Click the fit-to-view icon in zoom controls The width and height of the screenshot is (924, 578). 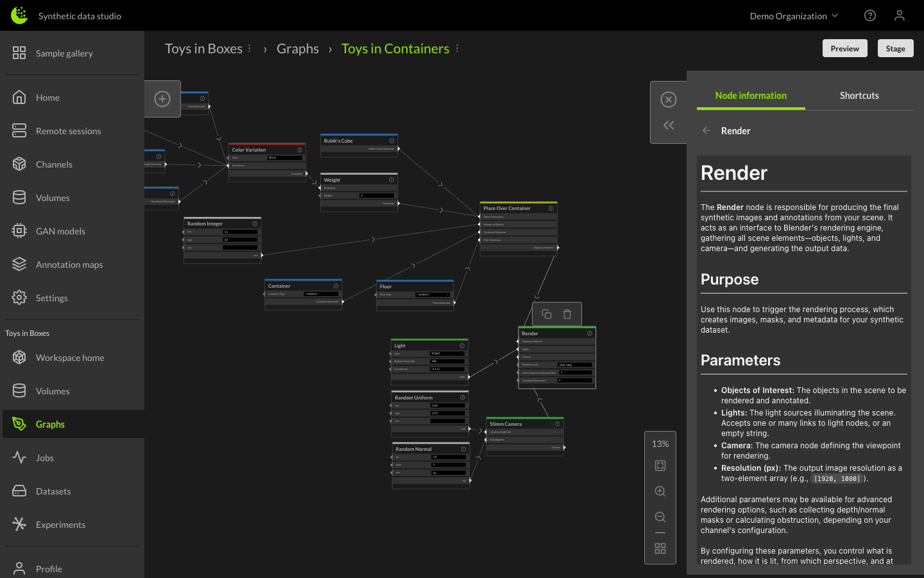click(660, 466)
